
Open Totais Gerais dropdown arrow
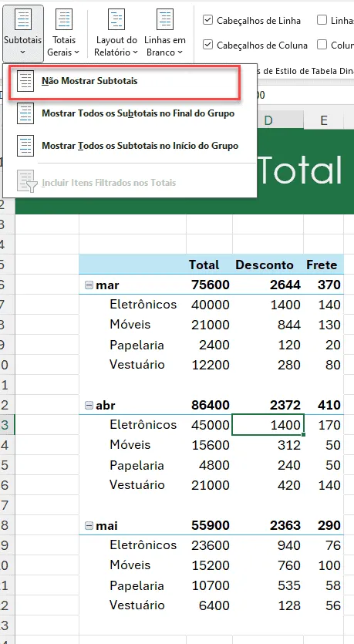[x=77, y=52]
